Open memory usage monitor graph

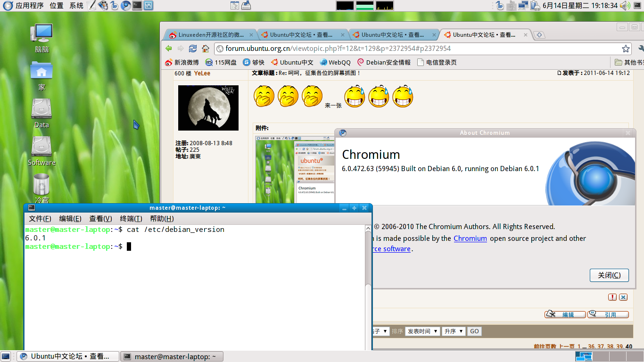(365, 6)
